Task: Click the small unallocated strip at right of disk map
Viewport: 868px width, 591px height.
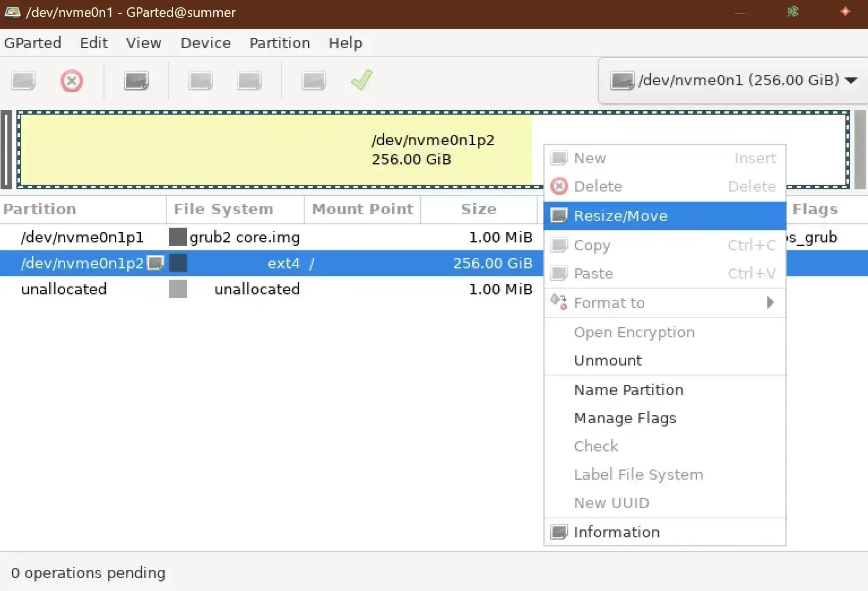Action: [860, 150]
